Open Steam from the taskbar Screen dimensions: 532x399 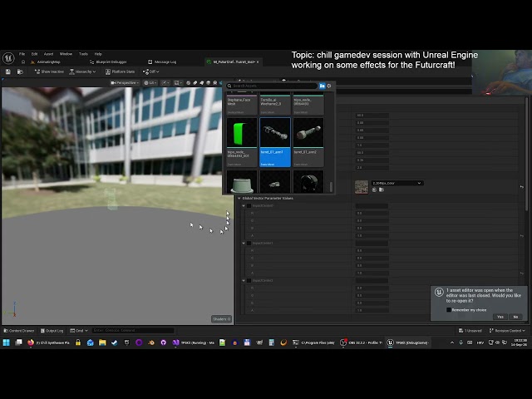115,342
